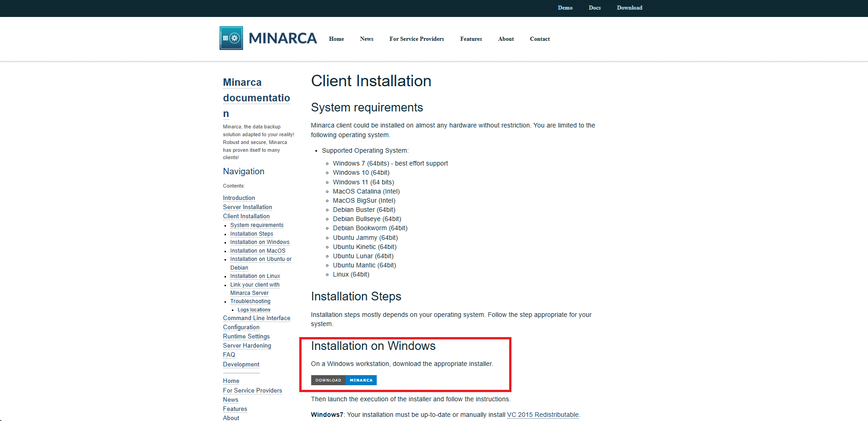Open the VC 2015 Redistributable link

(543, 415)
